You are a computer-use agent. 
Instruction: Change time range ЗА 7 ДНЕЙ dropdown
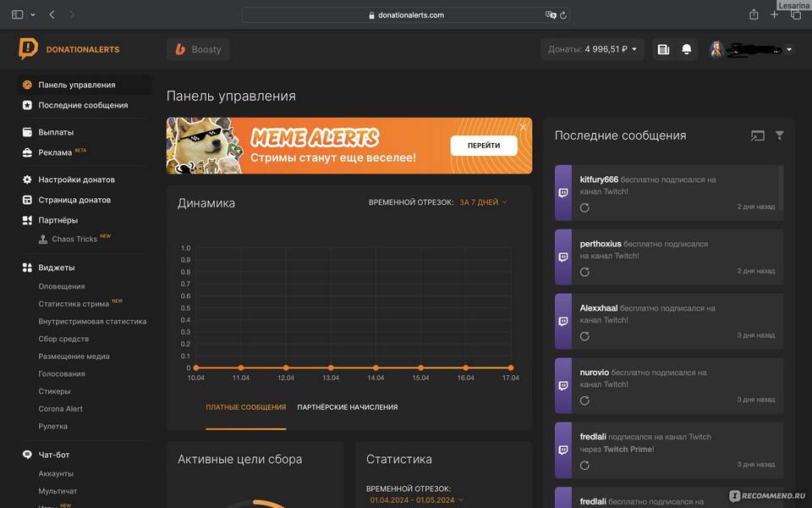[x=483, y=202]
